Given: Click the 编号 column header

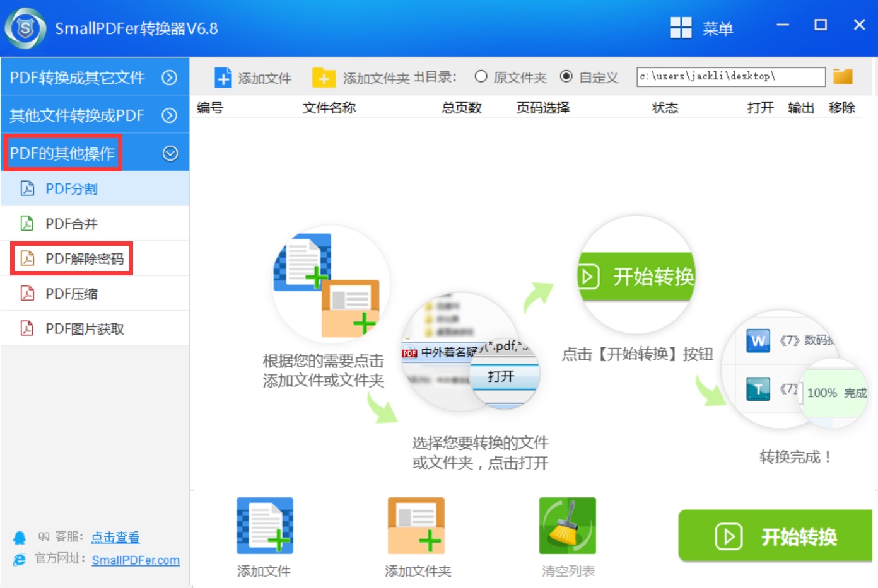Looking at the screenshot, I should pos(210,108).
